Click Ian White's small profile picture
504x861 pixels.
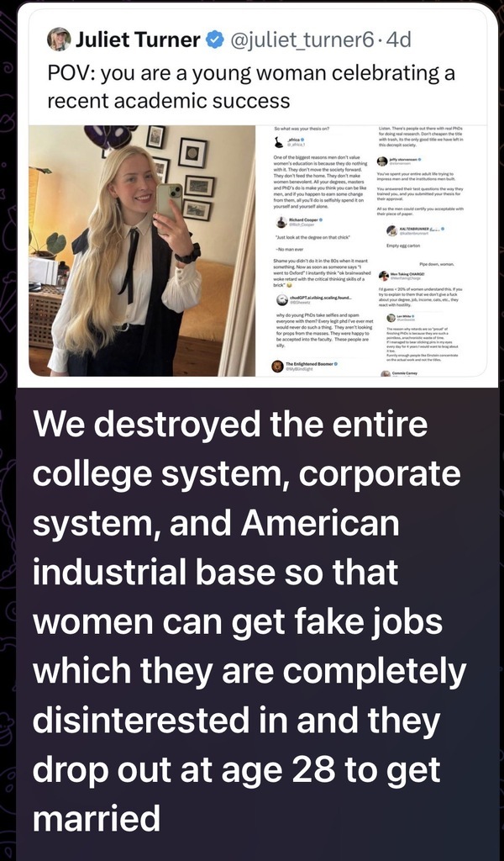coord(391,317)
